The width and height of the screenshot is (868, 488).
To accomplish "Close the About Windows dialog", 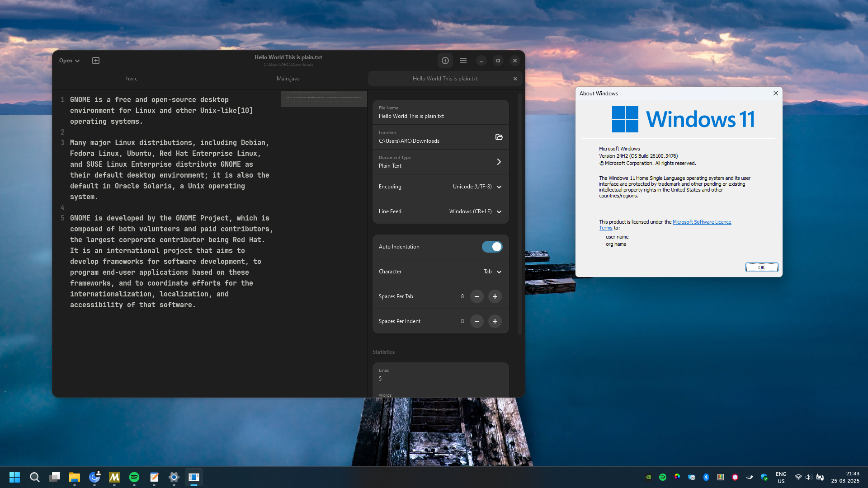I will pos(776,93).
